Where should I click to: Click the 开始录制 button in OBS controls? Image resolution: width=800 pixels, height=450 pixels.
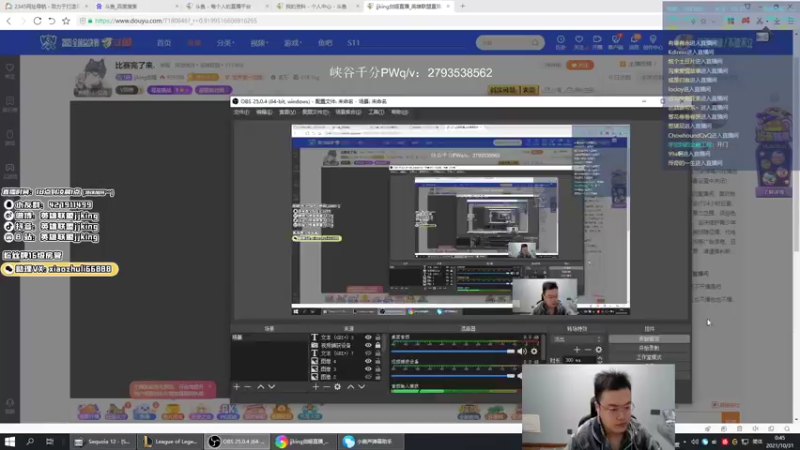[649, 348]
